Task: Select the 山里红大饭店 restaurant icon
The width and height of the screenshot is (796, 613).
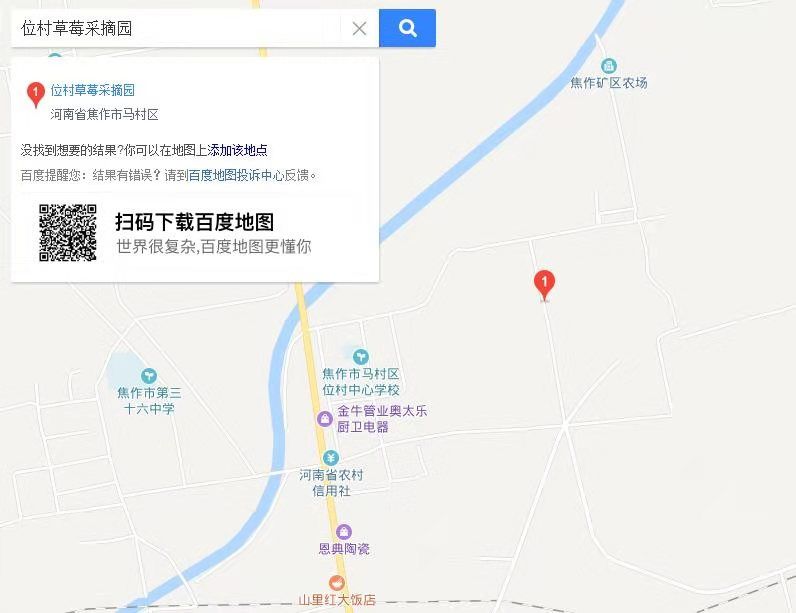Action: pos(337,583)
